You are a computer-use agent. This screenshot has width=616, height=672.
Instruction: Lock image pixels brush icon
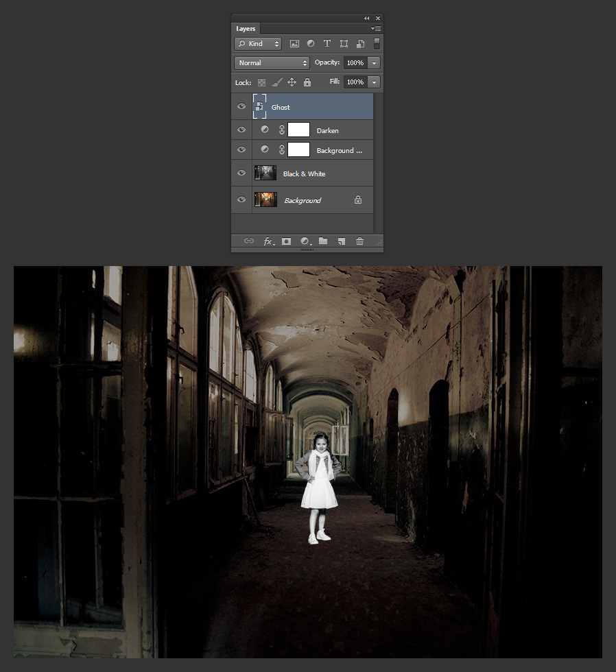(x=277, y=82)
